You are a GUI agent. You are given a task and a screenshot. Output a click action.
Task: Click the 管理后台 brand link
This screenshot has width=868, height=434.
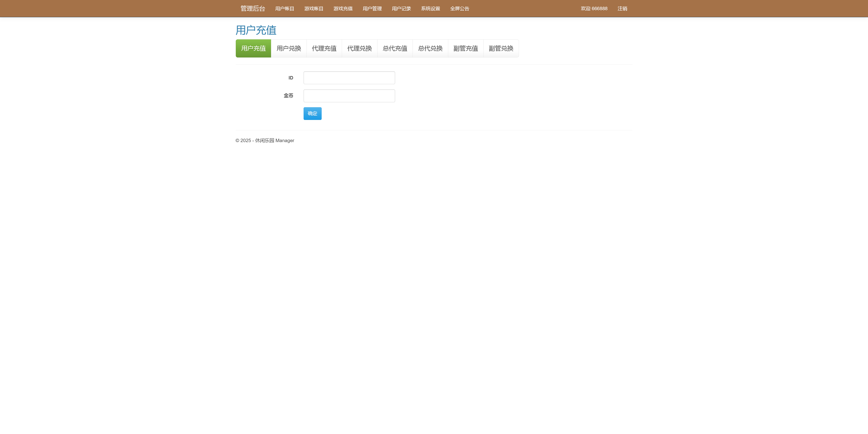(x=252, y=8)
